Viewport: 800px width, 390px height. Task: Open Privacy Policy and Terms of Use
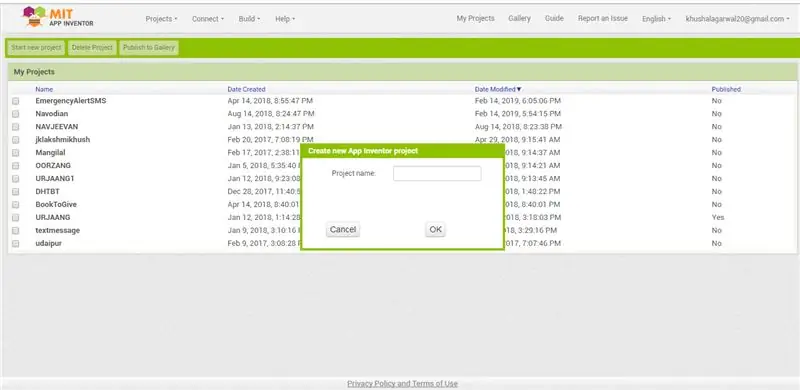402,383
